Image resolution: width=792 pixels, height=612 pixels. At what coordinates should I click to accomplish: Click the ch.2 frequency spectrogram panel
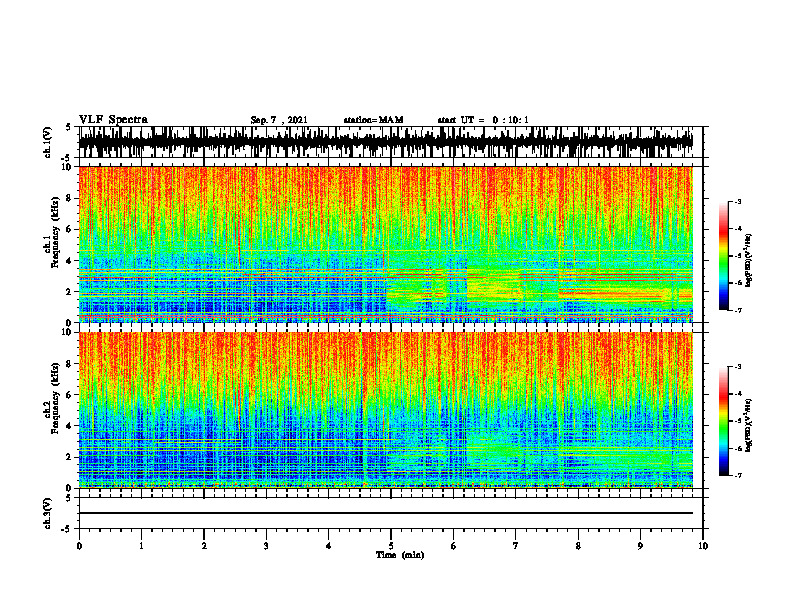386,410
